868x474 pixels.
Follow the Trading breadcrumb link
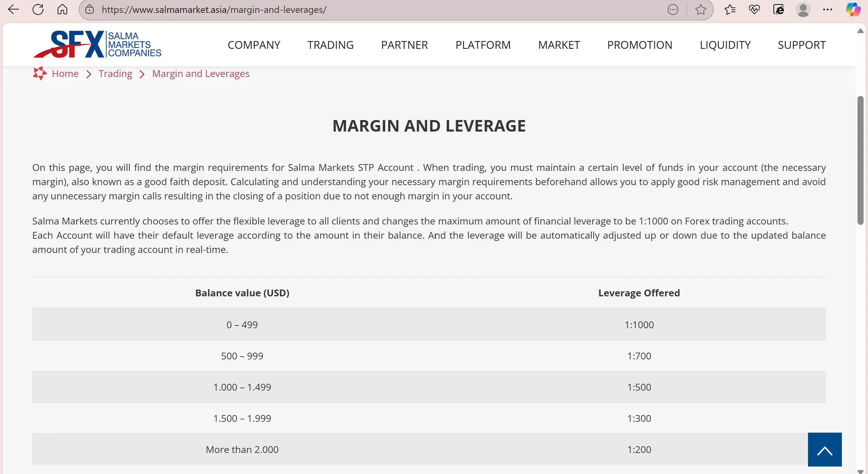[115, 74]
